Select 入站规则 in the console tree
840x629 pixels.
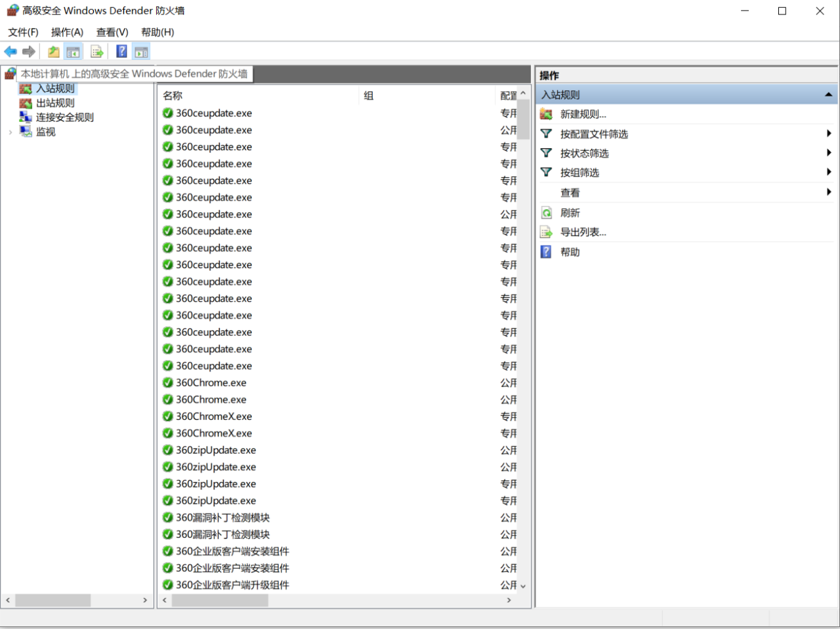(55, 89)
